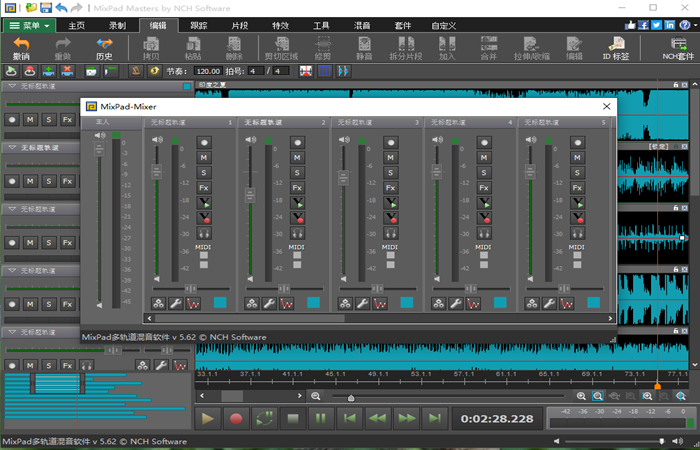Switch to the 主页 tab
Viewport: 700px width, 450px height.
77,26
